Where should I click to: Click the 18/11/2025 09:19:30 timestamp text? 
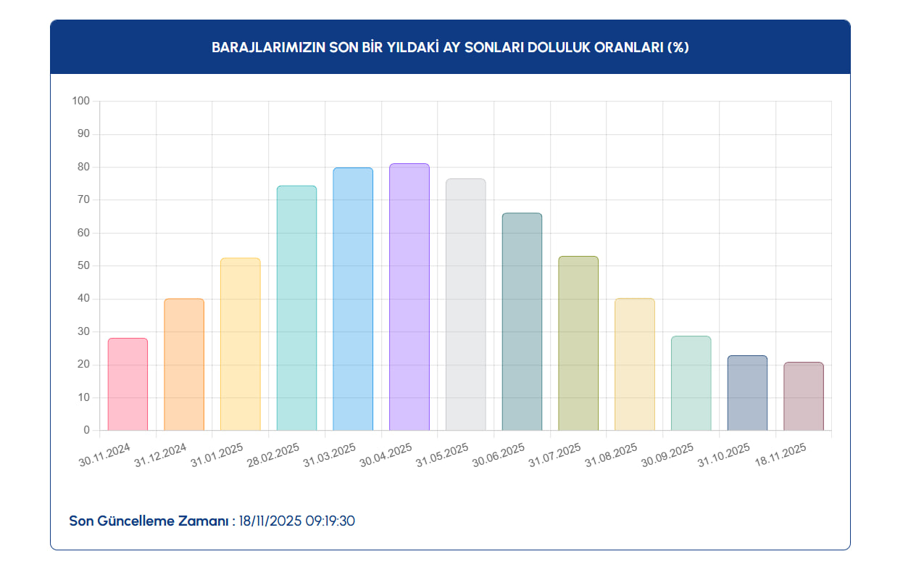pyautogui.click(x=297, y=521)
